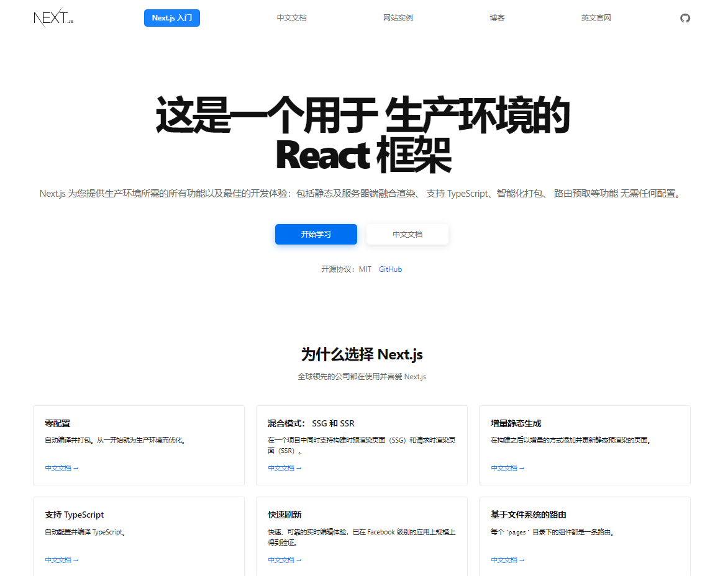Click the blue 开始学习 button
Viewport: 728px width, 576px height.
click(316, 234)
